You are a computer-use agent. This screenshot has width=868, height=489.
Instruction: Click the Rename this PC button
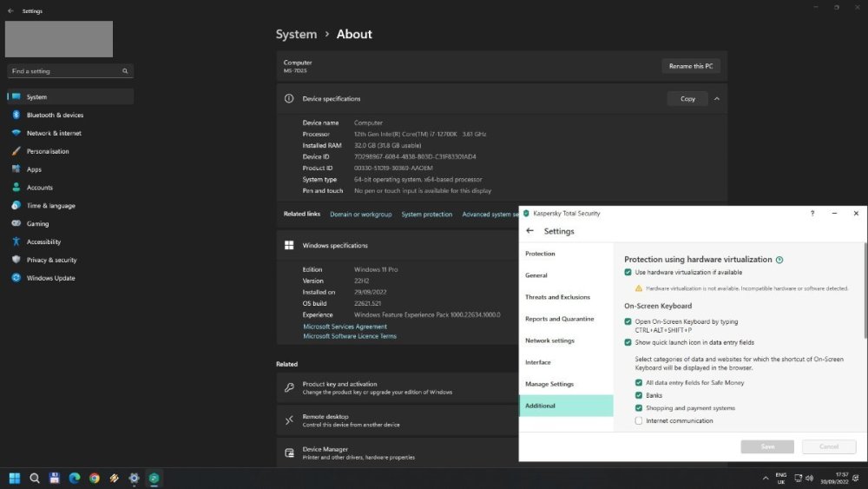[691, 66]
